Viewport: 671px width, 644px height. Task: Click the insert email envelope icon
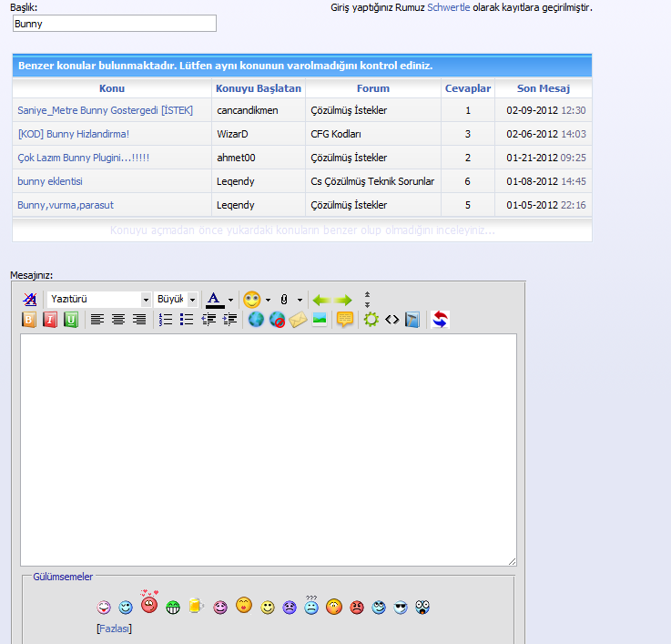pos(298,320)
